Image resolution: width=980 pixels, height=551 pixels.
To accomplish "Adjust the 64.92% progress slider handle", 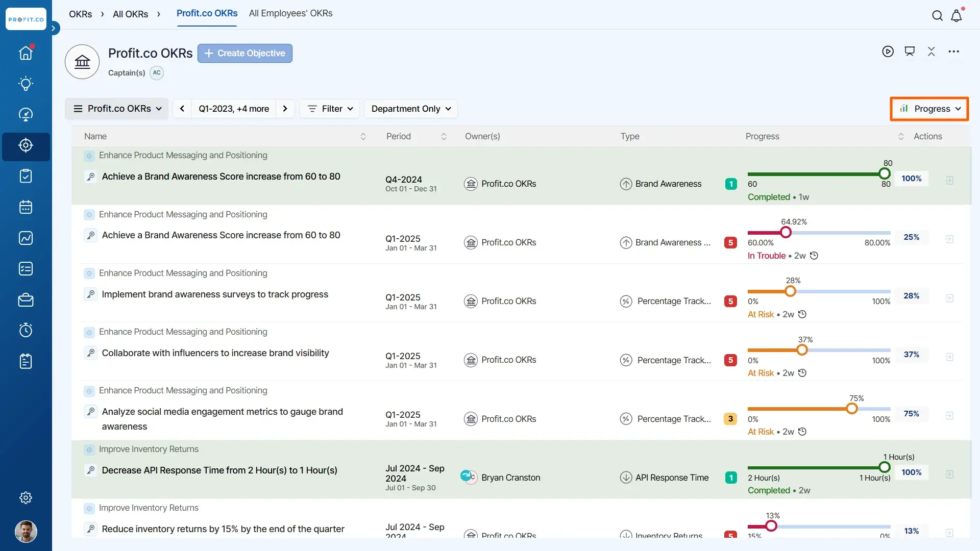I will pos(786,233).
